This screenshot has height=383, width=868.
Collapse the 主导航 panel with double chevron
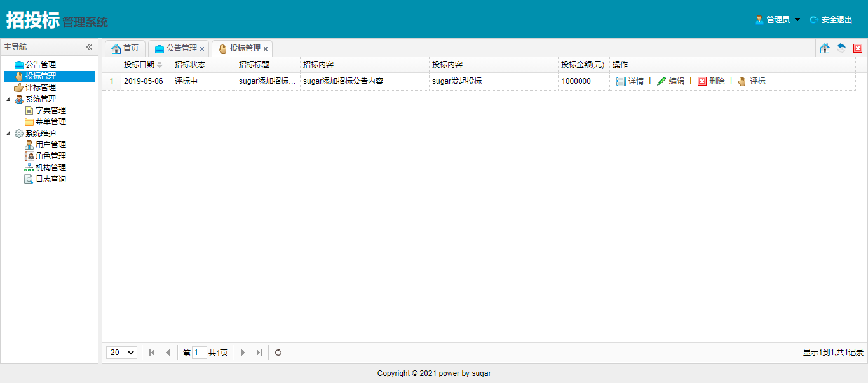click(x=90, y=47)
